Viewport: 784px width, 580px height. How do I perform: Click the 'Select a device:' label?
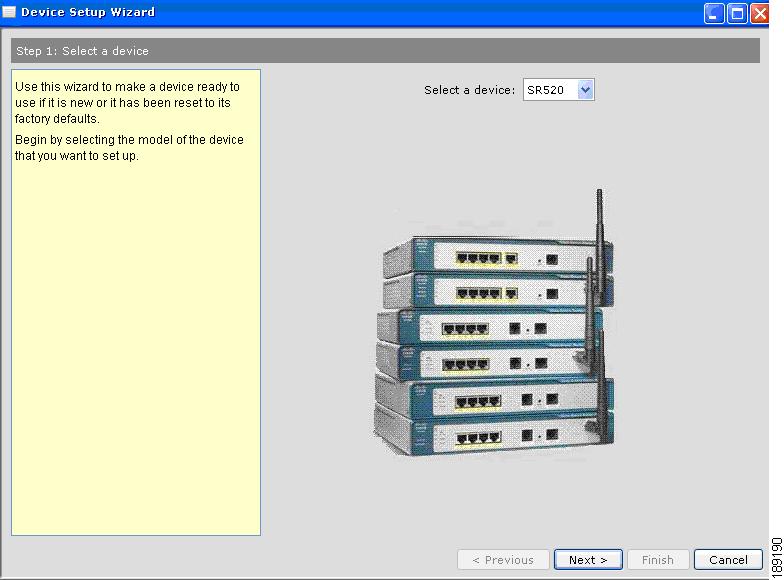pos(469,90)
